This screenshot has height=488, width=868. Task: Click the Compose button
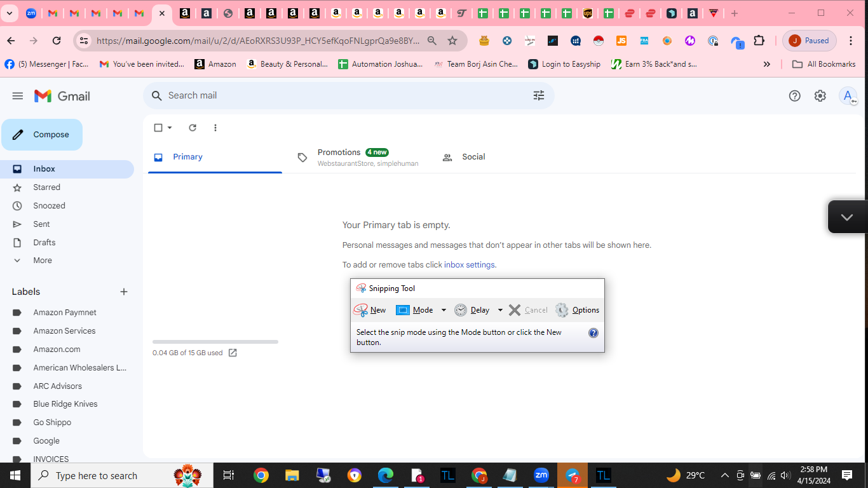tap(42, 135)
